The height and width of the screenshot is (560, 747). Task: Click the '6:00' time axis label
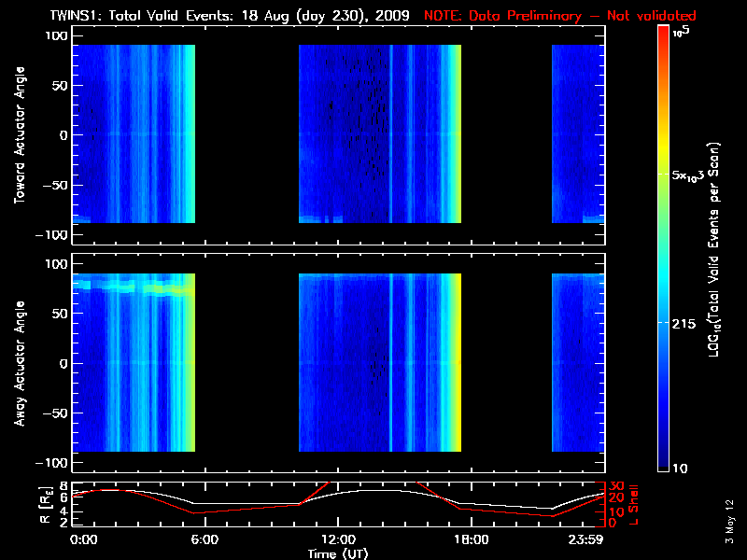coord(204,539)
